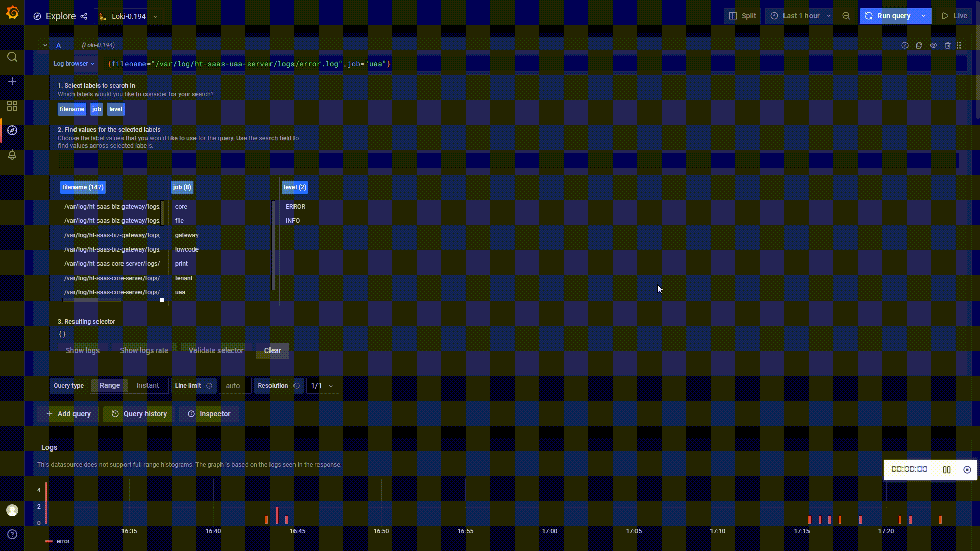This screenshot has height=551, width=980.
Task: Select the uaa job value
Action: click(x=180, y=292)
